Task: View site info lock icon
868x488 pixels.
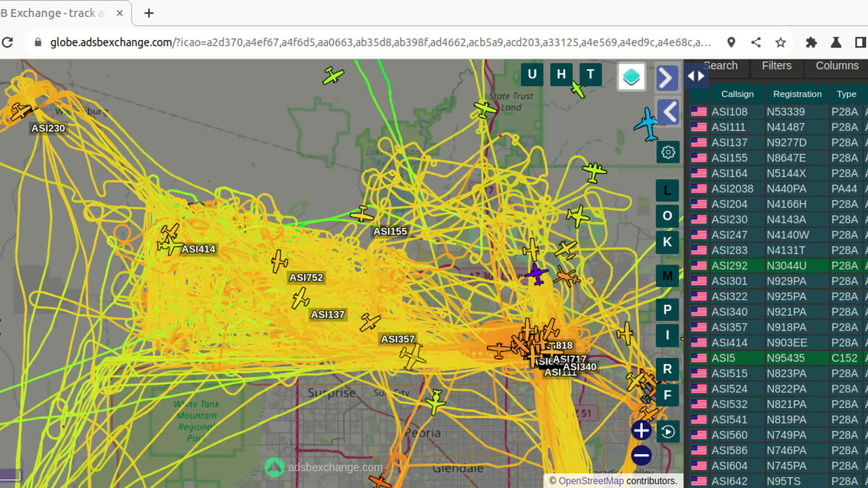Action: coord(38,42)
